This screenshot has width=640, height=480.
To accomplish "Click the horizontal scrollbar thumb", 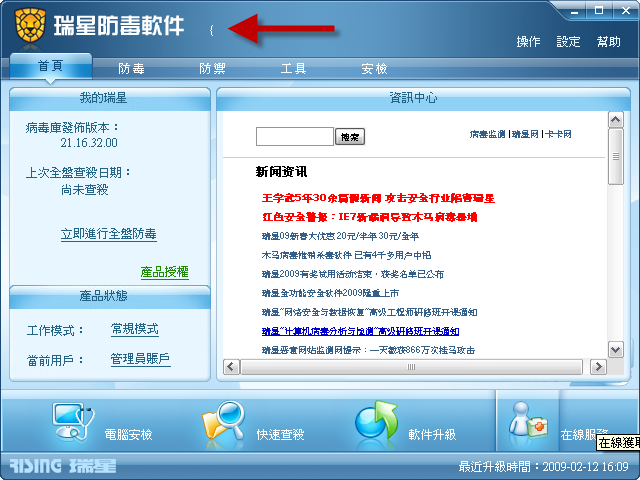I will click(411, 367).
